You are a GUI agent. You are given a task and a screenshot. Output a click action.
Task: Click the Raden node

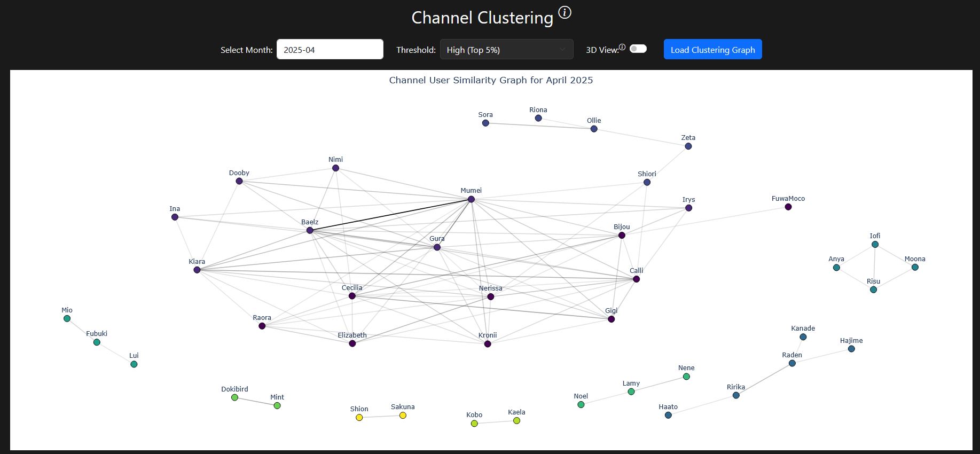pos(792,363)
